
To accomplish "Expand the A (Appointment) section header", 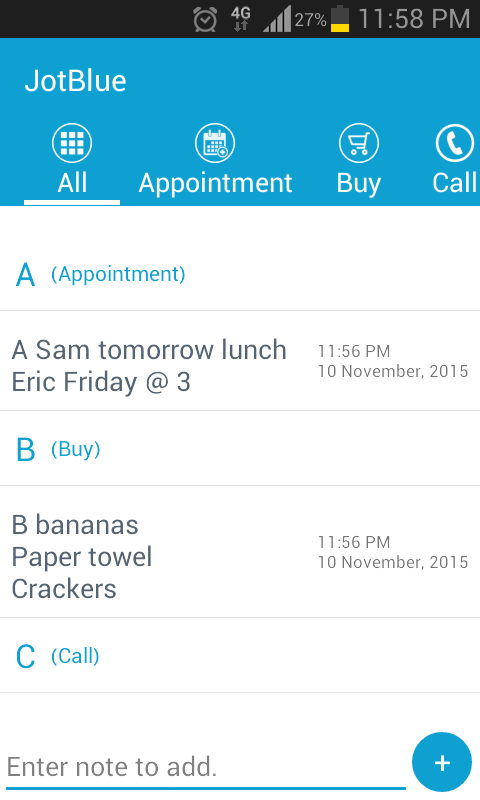I will click(240, 274).
